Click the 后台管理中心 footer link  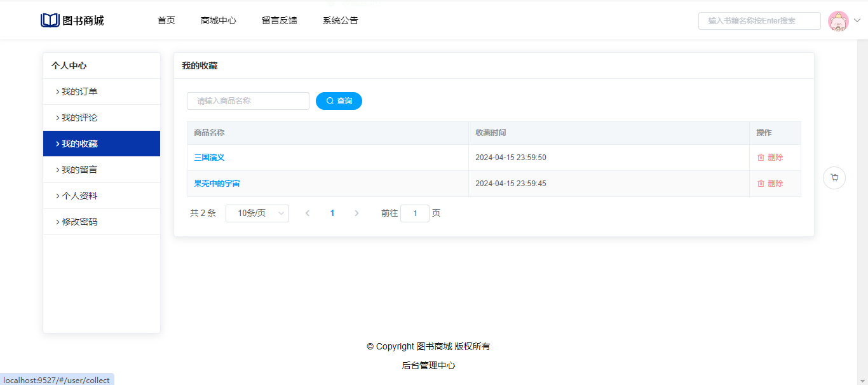(428, 366)
